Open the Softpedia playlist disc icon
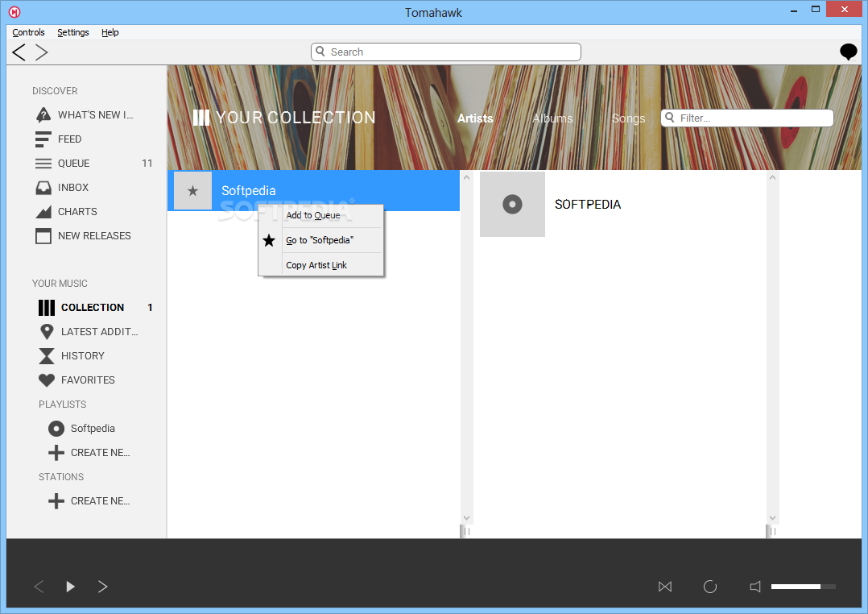The width and height of the screenshot is (868, 614). click(56, 429)
